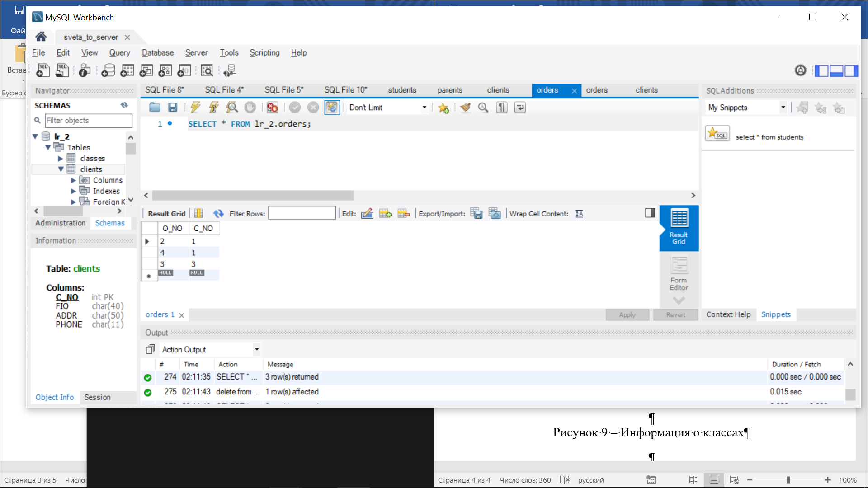Create a new view icon
Screen dimensions: 868x488
click(x=146, y=70)
